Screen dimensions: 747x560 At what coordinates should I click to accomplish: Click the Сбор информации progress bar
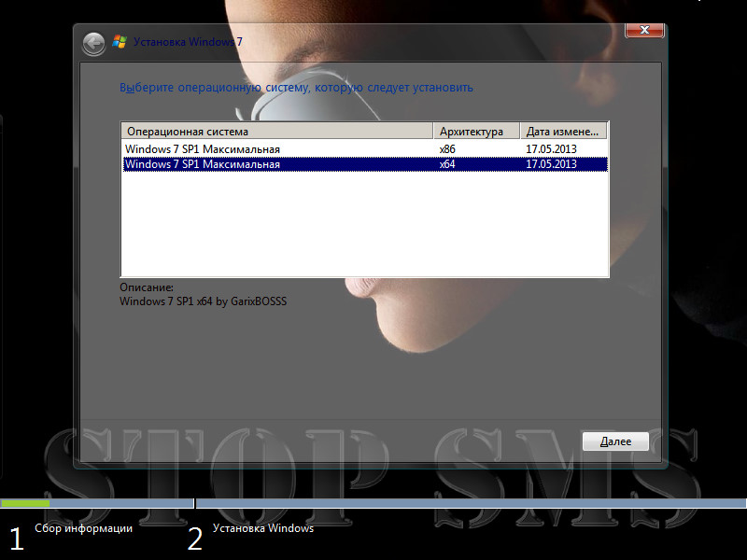[x=97, y=503]
